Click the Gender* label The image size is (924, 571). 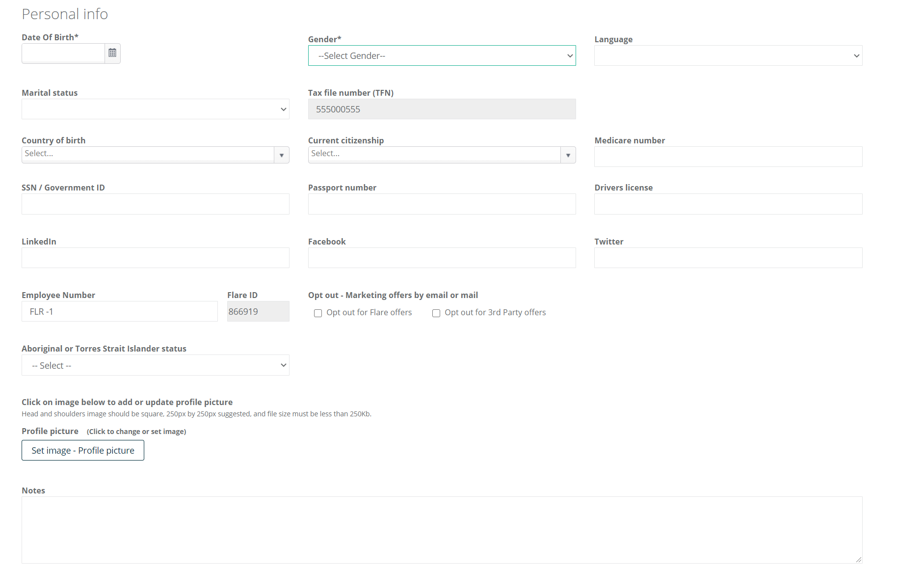324,39
